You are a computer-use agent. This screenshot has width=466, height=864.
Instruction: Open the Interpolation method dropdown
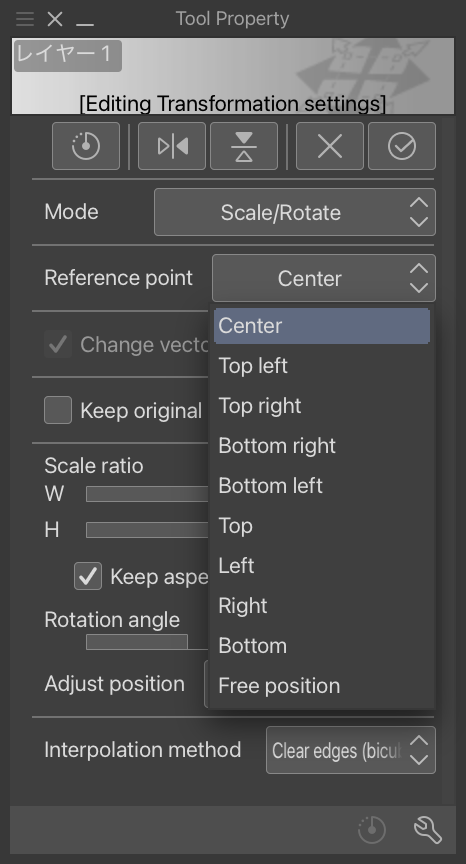tap(351, 750)
